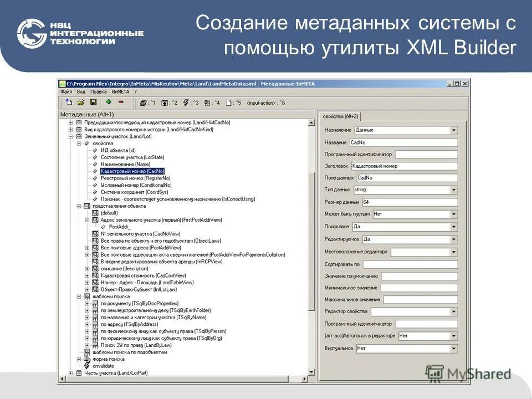The image size is (532, 399).
Task: Expand the описание (description) tree node
Action: coord(86,267)
